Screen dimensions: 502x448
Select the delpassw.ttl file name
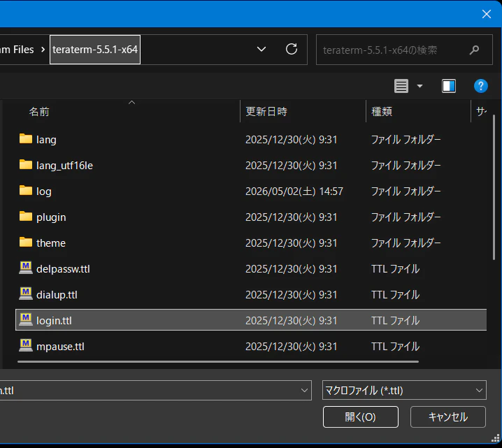63,269
